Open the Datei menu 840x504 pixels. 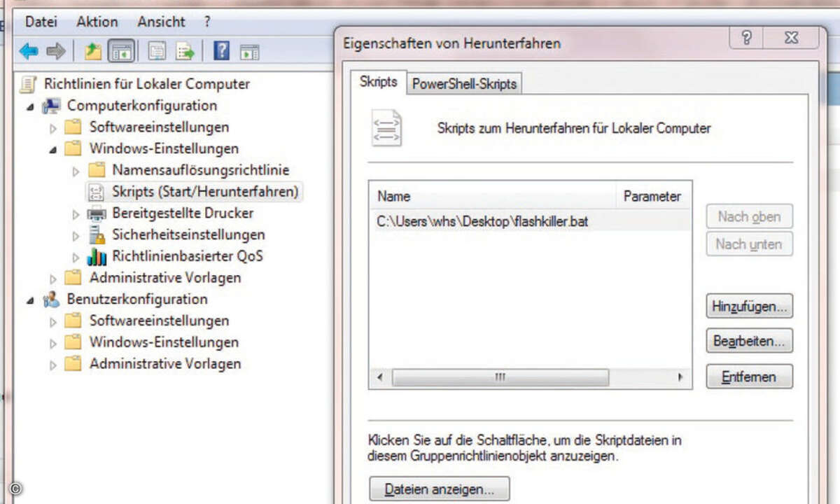pyautogui.click(x=41, y=22)
